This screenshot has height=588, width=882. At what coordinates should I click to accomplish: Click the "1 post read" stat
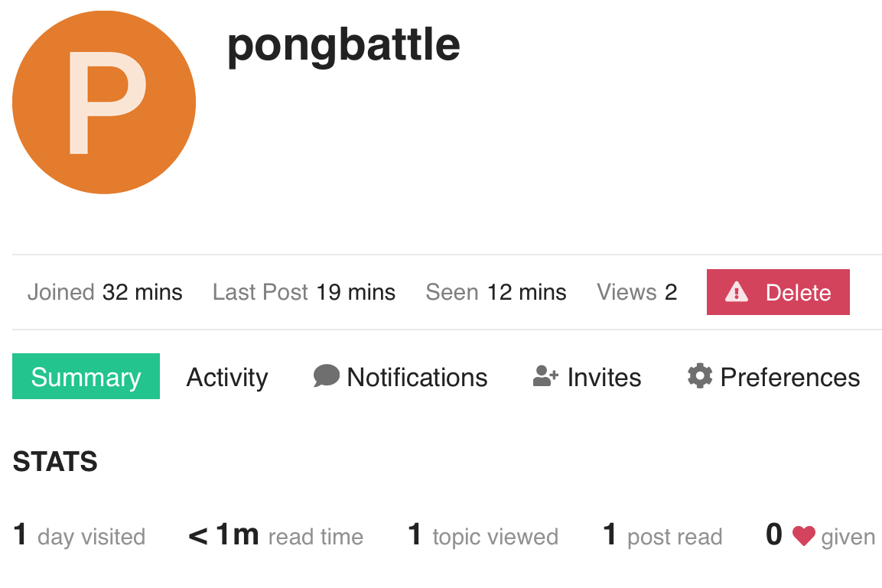(662, 535)
